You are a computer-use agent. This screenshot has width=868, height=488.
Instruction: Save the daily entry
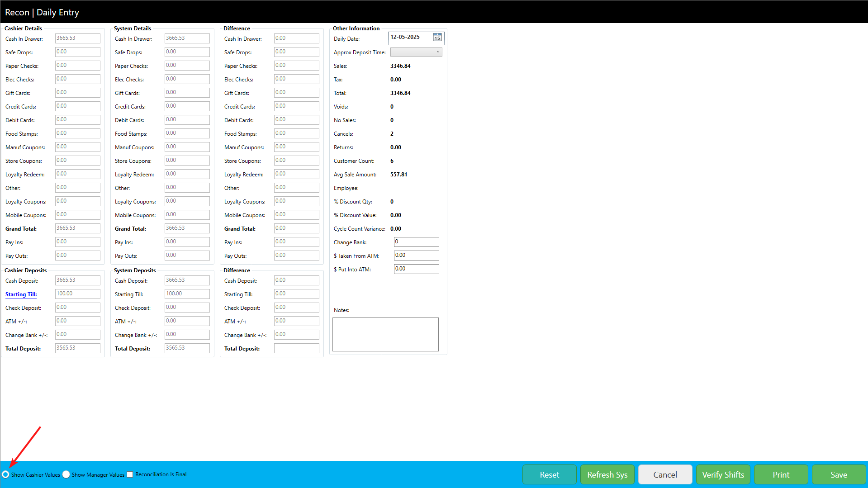(x=839, y=474)
